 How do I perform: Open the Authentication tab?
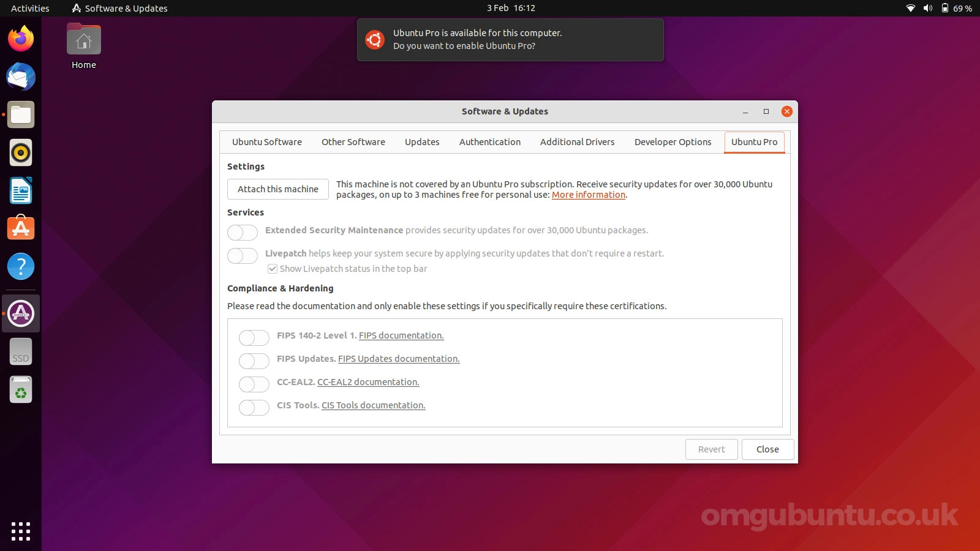(x=490, y=142)
